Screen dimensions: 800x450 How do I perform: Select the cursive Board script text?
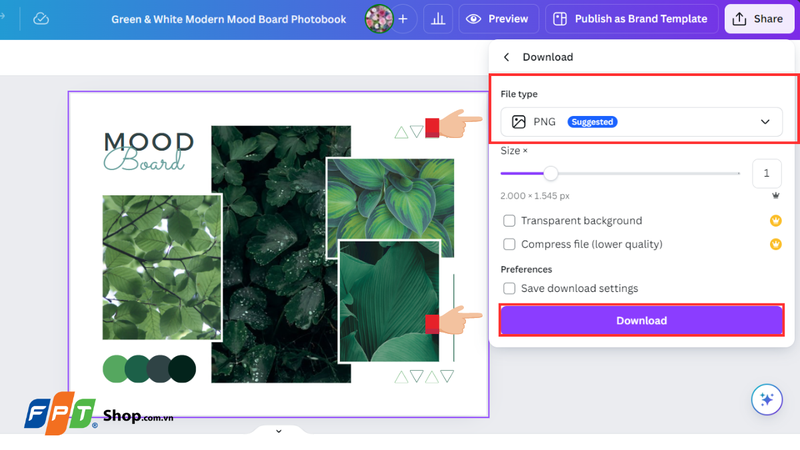[144, 160]
